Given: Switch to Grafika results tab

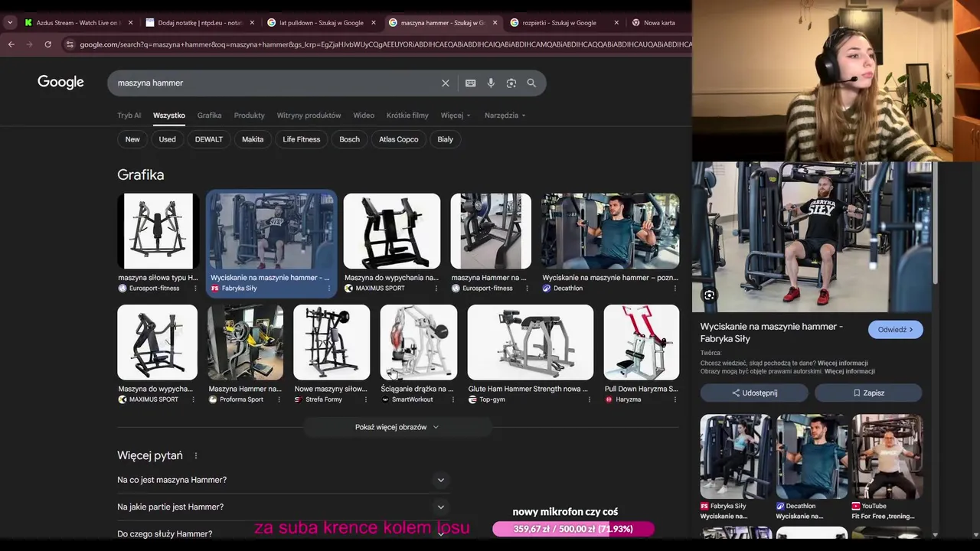Looking at the screenshot, I should point(209,116).
